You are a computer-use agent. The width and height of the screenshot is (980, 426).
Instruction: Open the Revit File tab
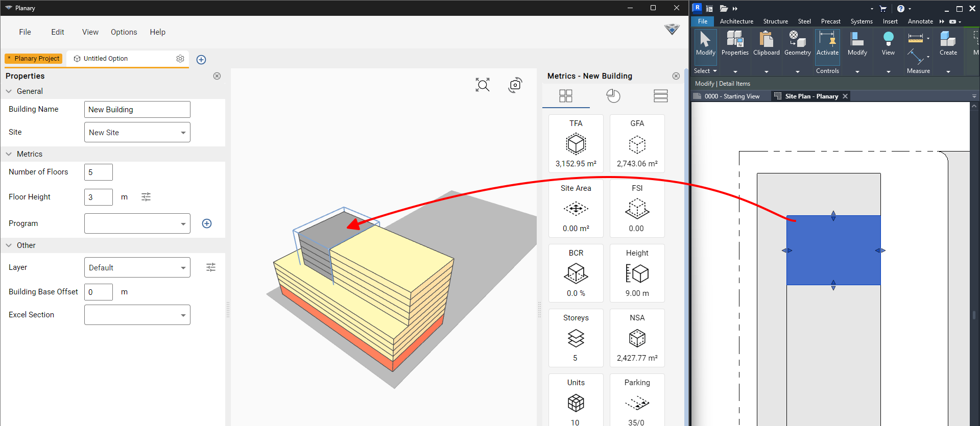tap(703, 21)
